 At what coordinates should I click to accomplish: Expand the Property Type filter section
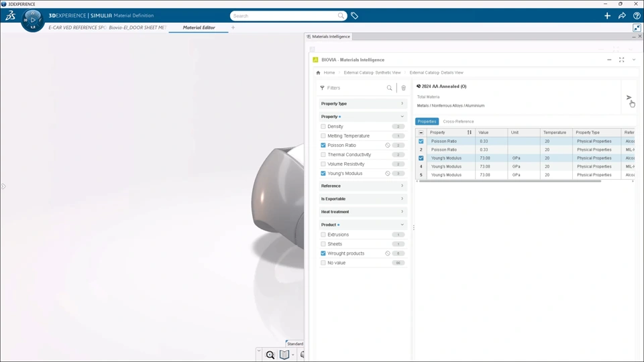click(x=363, y=104)
